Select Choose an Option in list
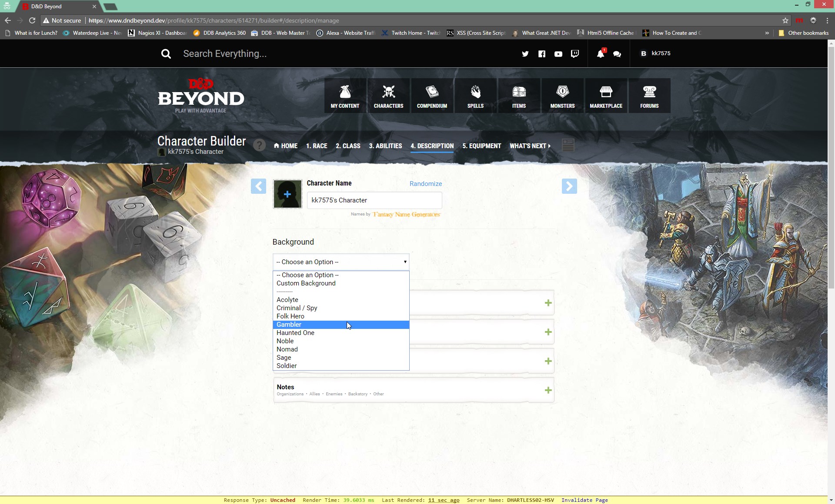The image size is (835, 504). pos(341,275)
